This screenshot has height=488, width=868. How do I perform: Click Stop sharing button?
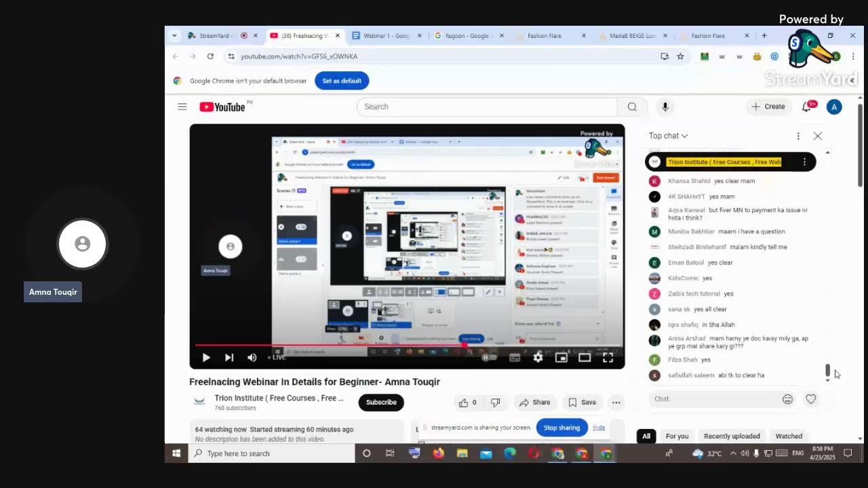point(561,428)
